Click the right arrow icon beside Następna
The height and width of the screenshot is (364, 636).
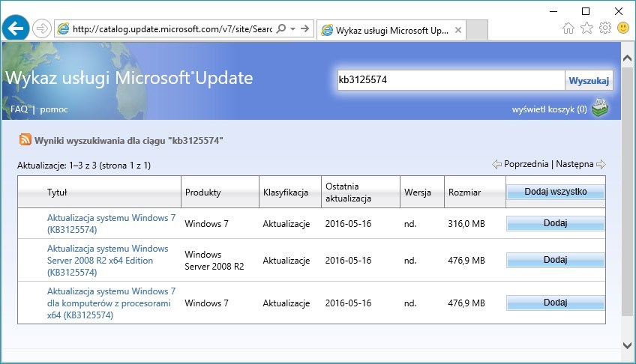tap(601, 164)
